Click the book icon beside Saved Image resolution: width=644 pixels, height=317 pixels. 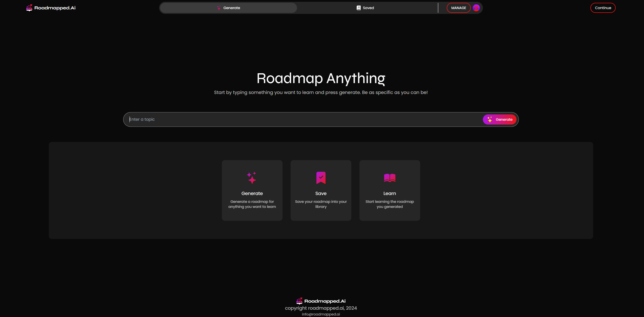point(358,8)
